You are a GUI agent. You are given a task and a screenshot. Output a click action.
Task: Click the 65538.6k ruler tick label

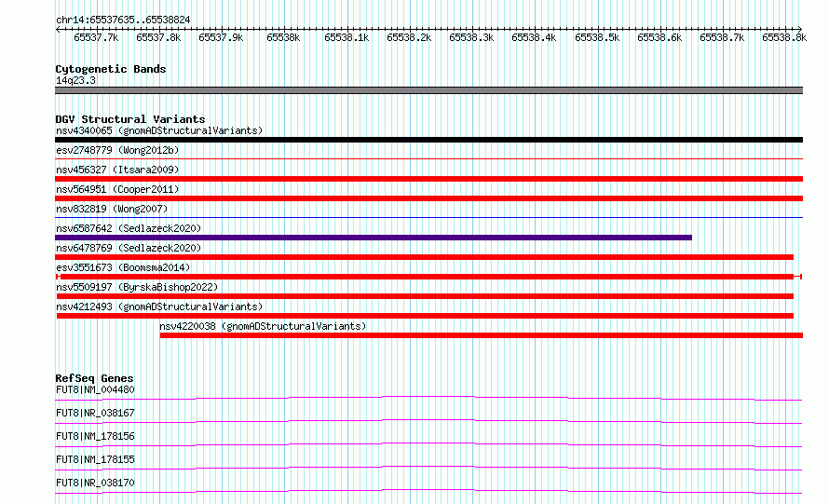659,38
